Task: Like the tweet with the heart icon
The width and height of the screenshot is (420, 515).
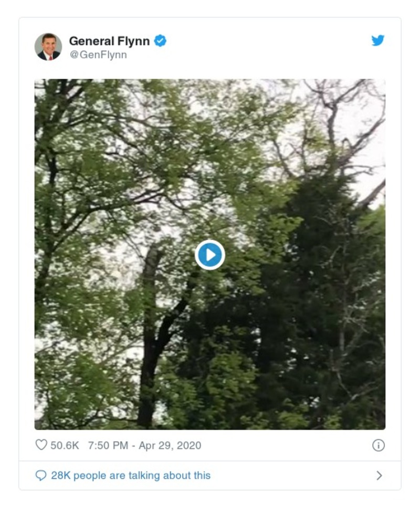Action: [x=41, y=445]
